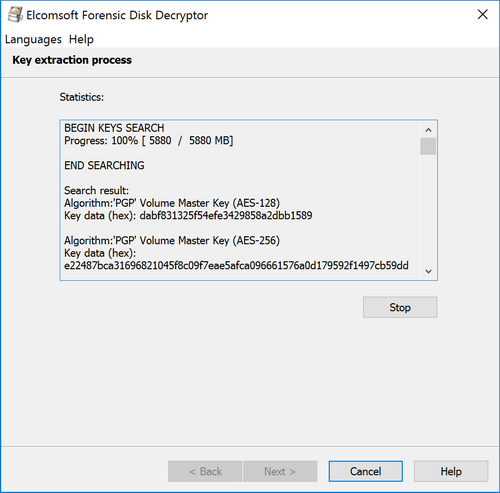
Task: Open the Help menu
Action: click(x=81, y=39)
